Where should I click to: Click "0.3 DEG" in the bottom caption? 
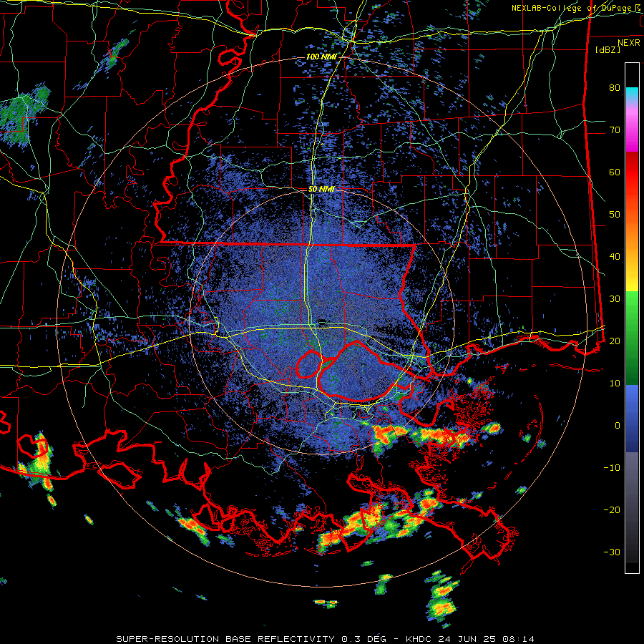coord(366,639)
